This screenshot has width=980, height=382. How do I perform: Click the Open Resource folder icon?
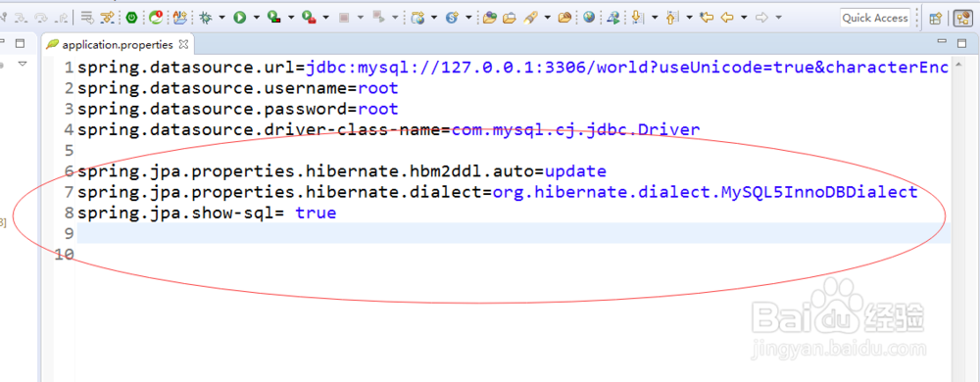(565, 18)
